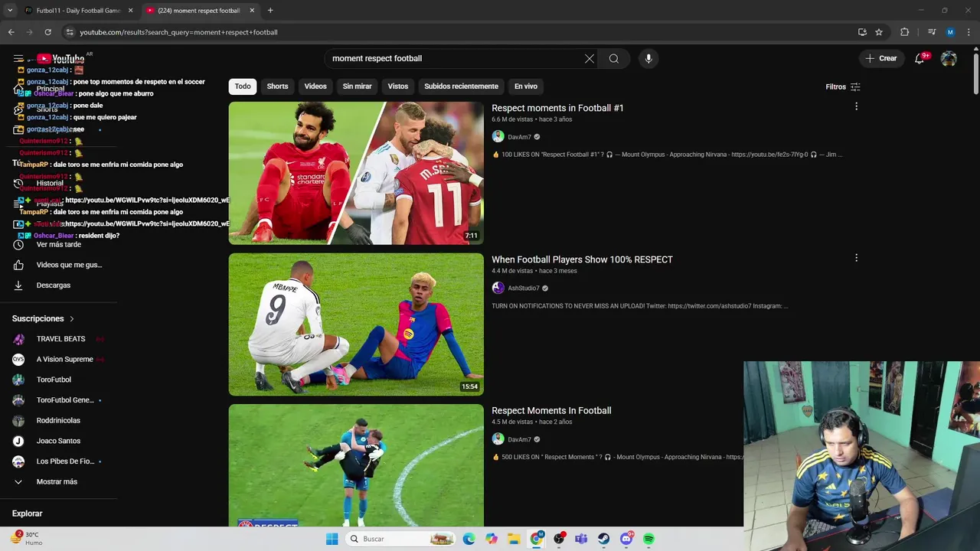Play the Mbappe number 9 thumbnail video
This screenshot has height=551, width=980.
point(356,324)
